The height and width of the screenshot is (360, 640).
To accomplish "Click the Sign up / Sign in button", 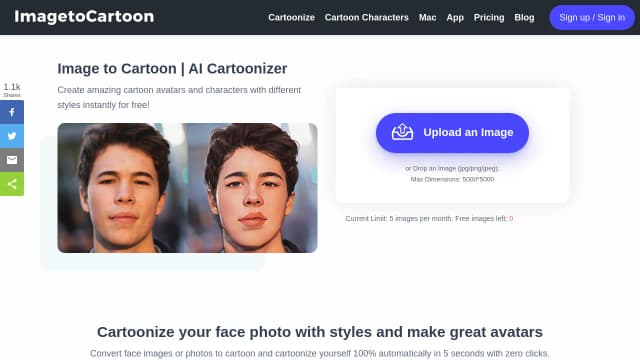I will point(592,18).
